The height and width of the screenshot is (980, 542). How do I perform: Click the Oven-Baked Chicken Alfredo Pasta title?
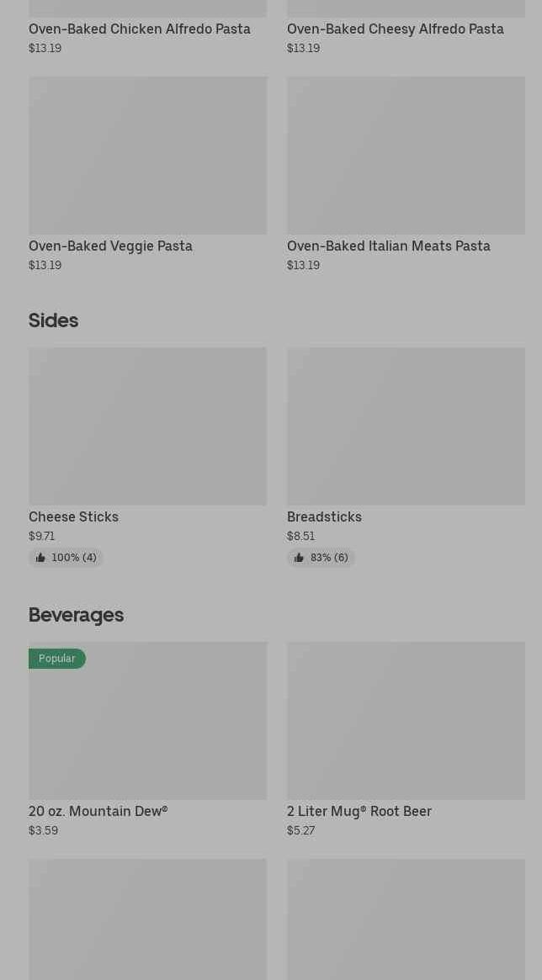(x=140, y=29)
